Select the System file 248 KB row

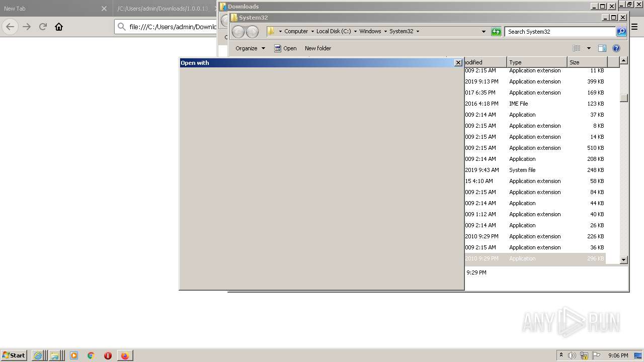pyautogui.click(x=534, y=170)
